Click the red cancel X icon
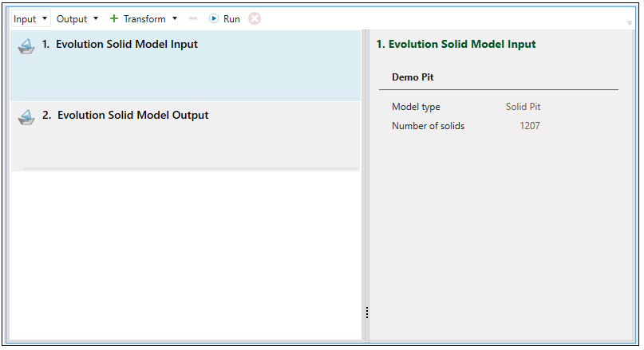This screenshot has height=350, width=644. (x=255, y=18)
